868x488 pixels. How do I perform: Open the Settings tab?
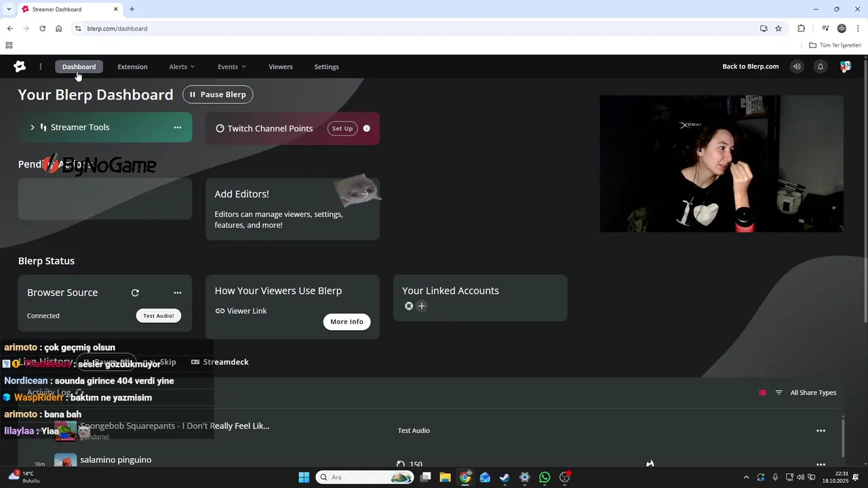click(326, 66)
